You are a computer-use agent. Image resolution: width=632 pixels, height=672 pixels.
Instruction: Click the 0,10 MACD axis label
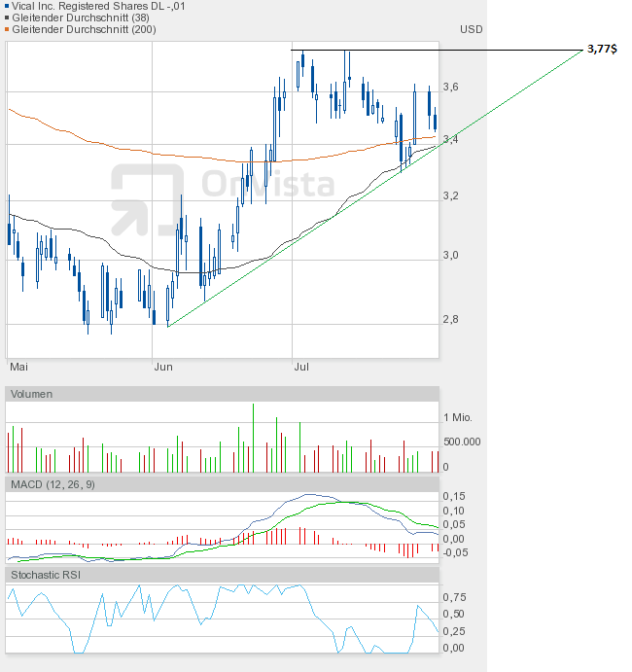point(454,511)
